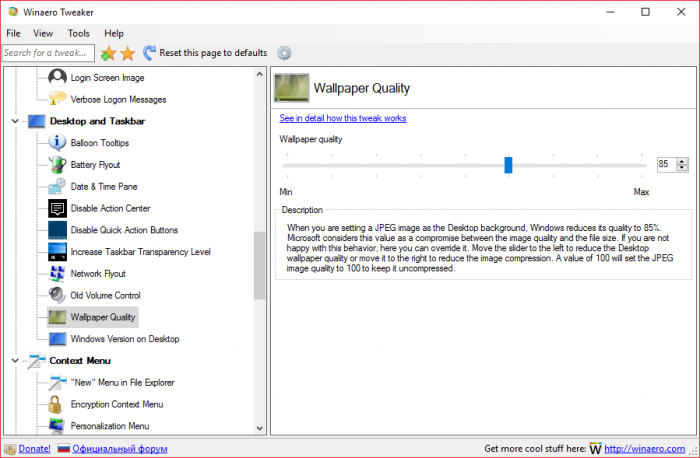Select Increase Taskbar Transparency Level item
Image resolution: width=700 pixels, height=458 pixels.
tap(141, 252)
